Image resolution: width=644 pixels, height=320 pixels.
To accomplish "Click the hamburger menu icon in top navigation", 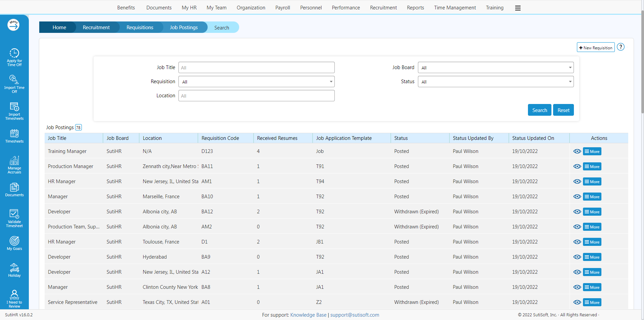I will [518, 8].
